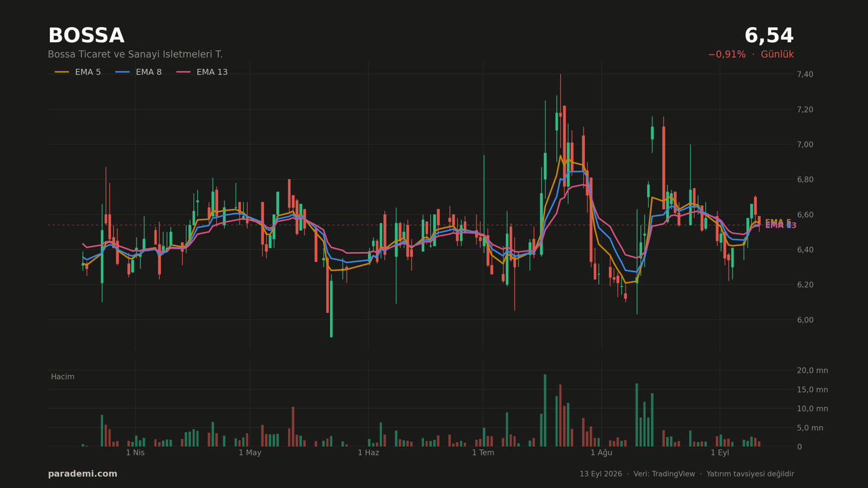
Task: Click the '1 Nis' date axis label
Action: tap(135, 453)
